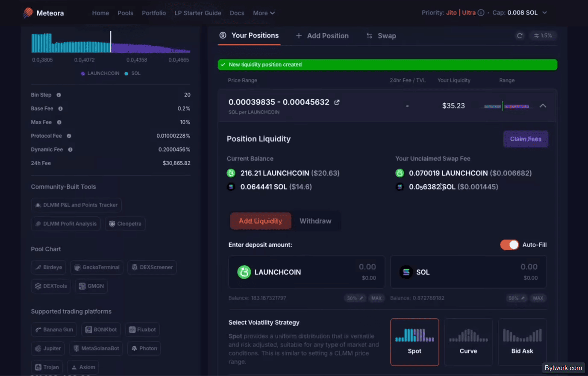
Task: Click LAUNCHCOIN deposit amount field
Action: click(x=306, y=272)
